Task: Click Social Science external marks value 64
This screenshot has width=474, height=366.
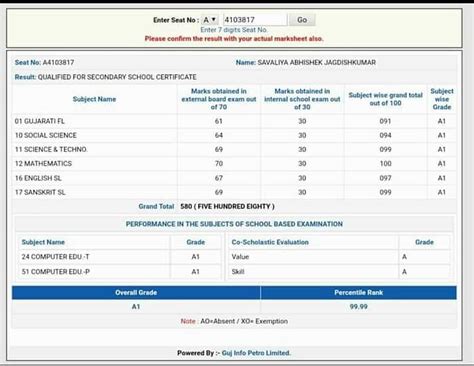Action: click(219, 135)
